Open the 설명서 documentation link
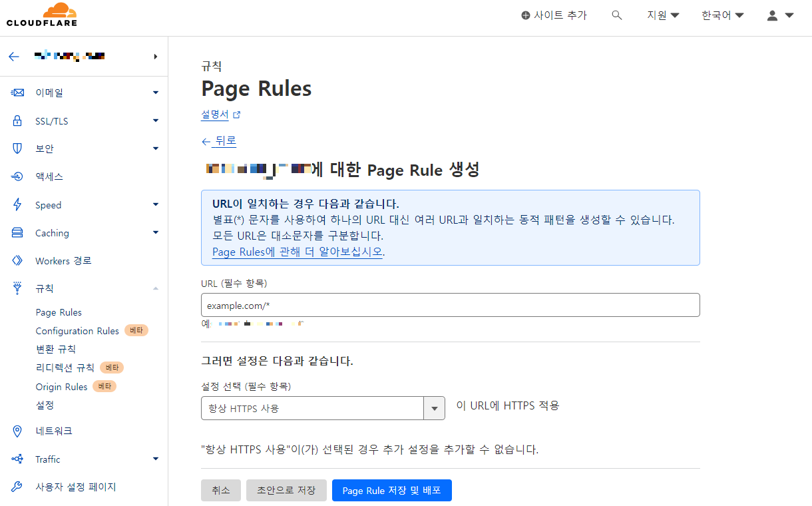This screenshot has height=506, width=812. (215, 115)
